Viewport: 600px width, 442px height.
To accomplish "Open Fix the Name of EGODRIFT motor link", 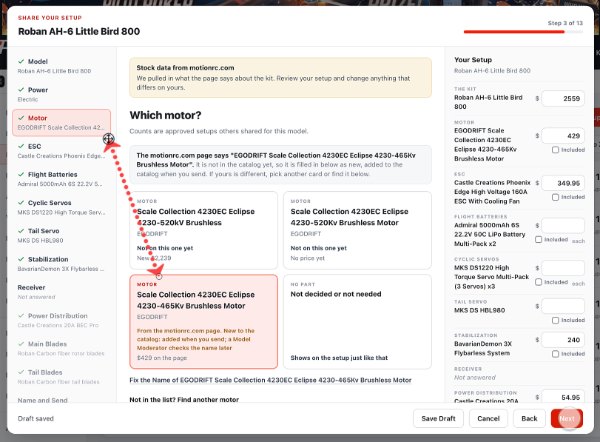I will [270, 380].
